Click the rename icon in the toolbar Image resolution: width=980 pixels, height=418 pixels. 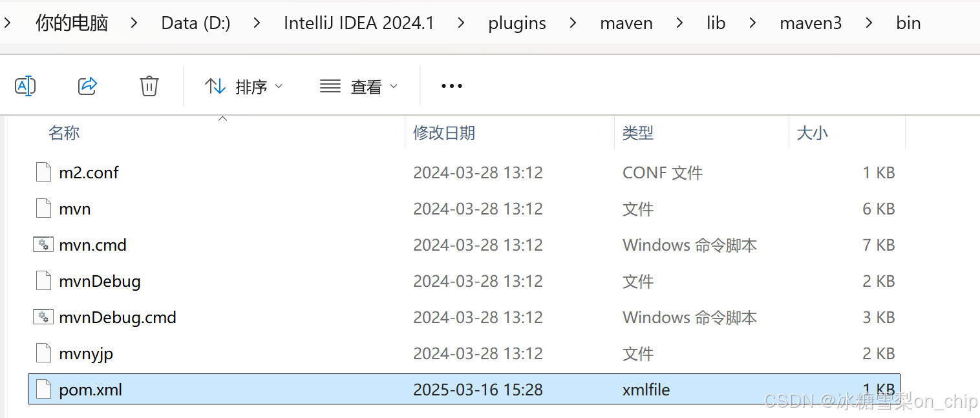(25, 85)
